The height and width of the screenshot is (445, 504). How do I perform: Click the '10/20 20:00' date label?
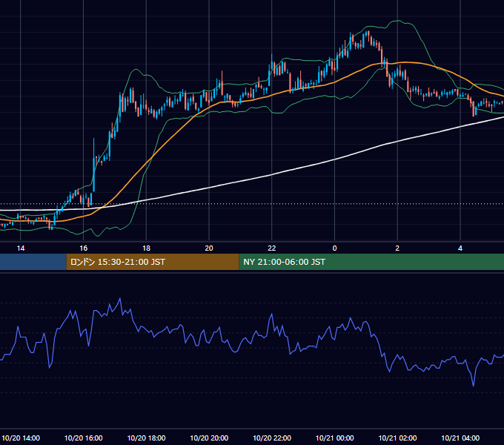coord(209,438)
